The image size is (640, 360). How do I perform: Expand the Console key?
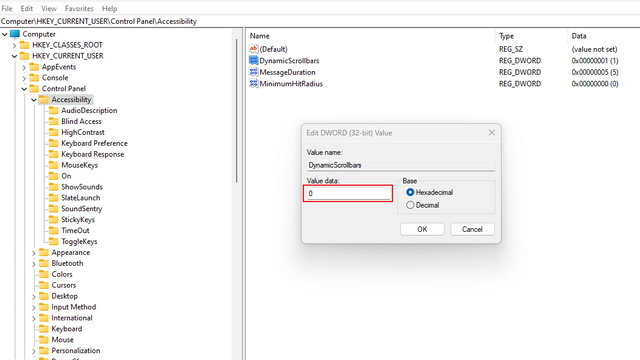[x=24, y=78]
